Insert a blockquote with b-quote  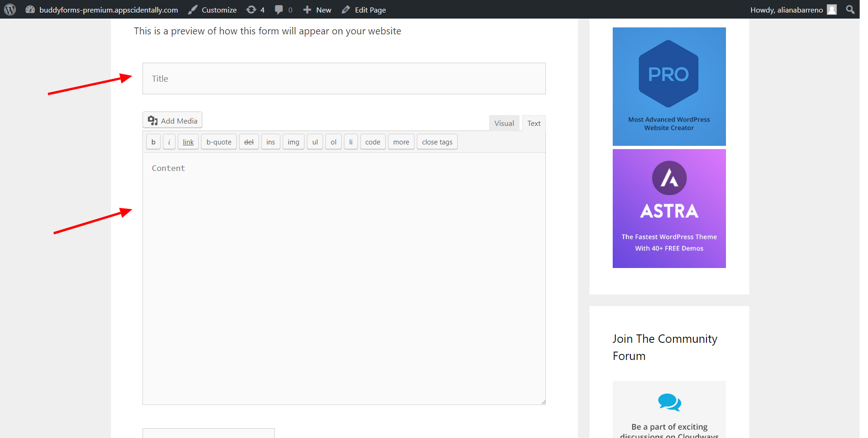coord(219,142)
